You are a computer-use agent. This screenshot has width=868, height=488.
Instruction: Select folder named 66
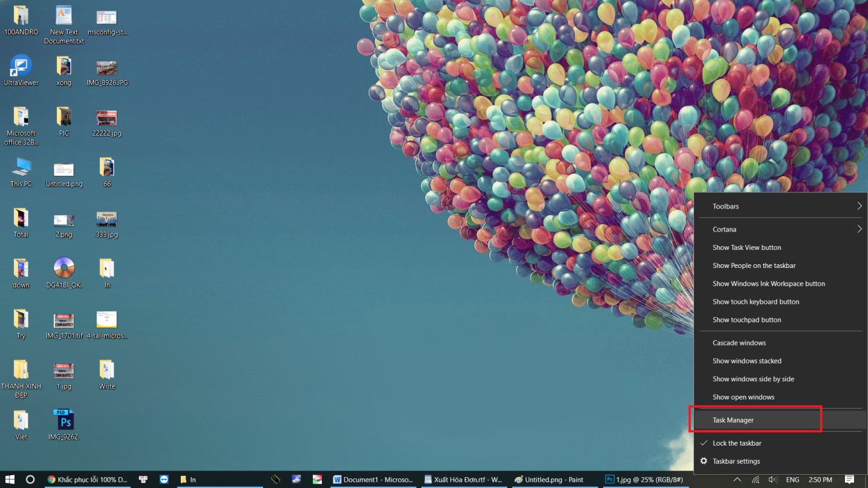pyautogui.click(x=107, y=172)
